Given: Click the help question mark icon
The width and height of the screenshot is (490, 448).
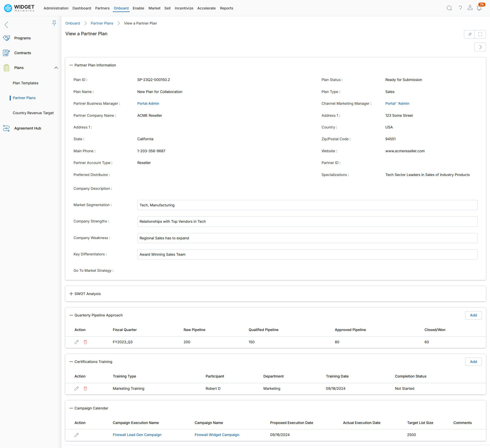Looking at the screenshot, I should point(460,8).
